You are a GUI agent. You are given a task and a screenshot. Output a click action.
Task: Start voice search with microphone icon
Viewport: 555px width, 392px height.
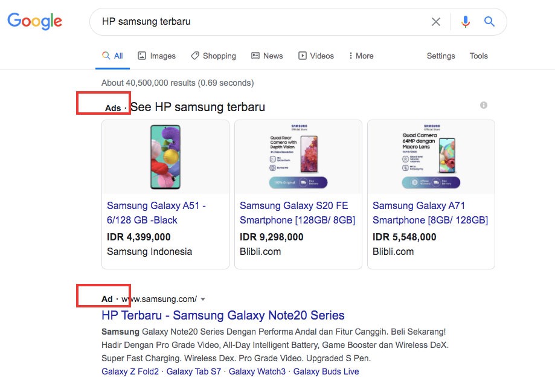click(x=466, y=22)
